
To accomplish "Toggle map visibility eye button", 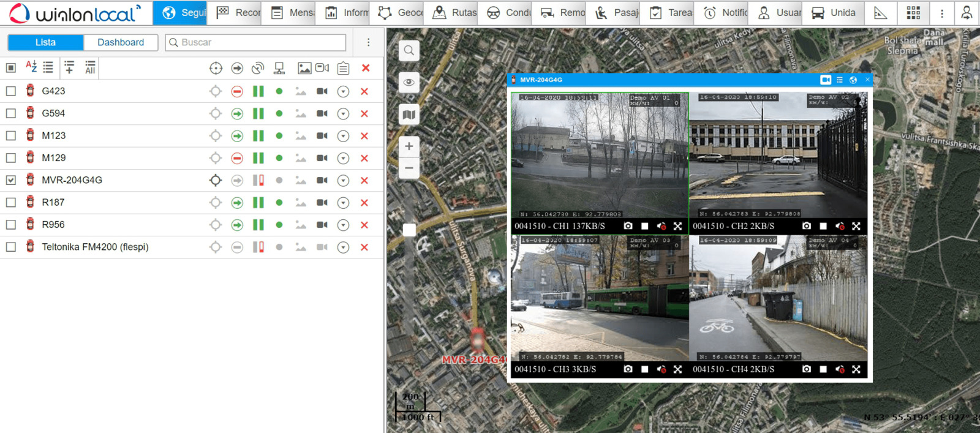I will click(409, 83).
